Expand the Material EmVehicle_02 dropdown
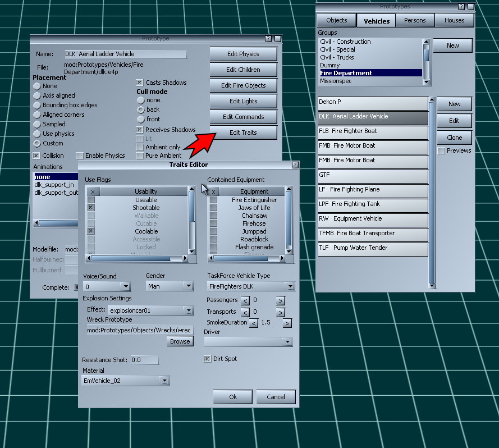 164,381
